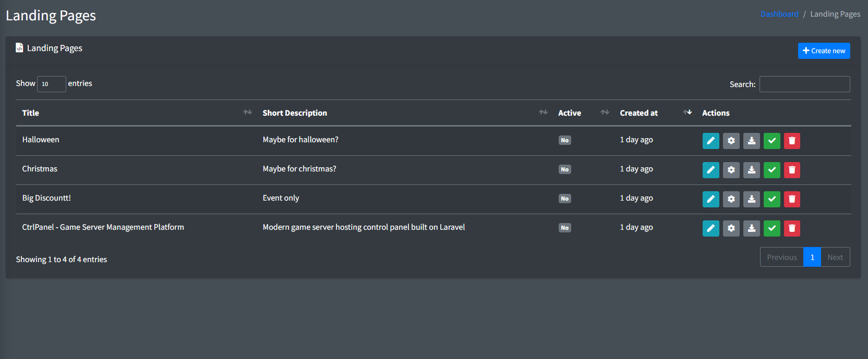Activate Halloween page with green checkmark
Screen dimensions: 868x359
point(771,141)
